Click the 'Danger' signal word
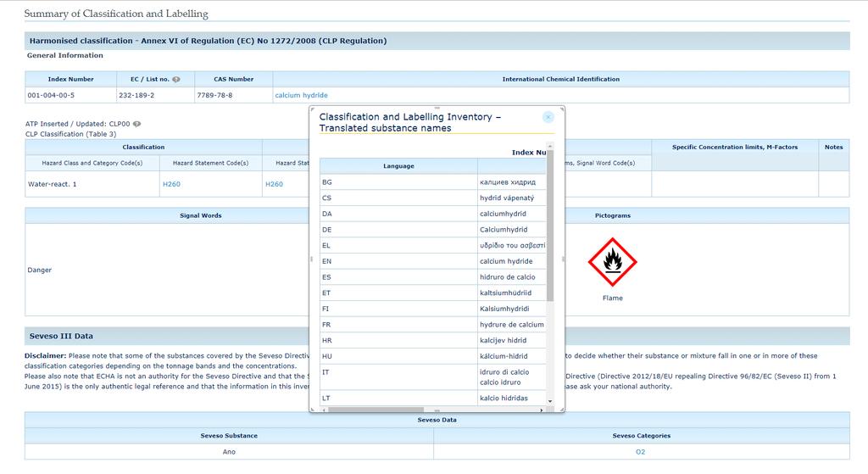The image size is (868, 474). tap(39, 270)
